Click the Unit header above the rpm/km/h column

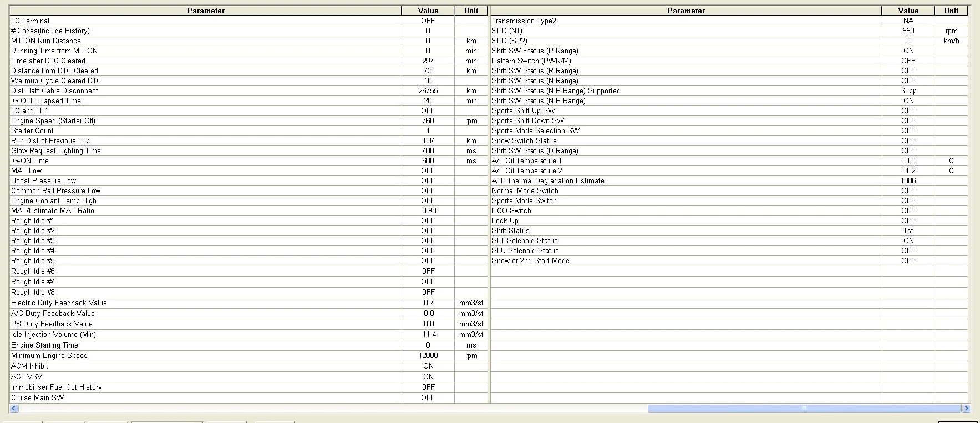point(951,11)
